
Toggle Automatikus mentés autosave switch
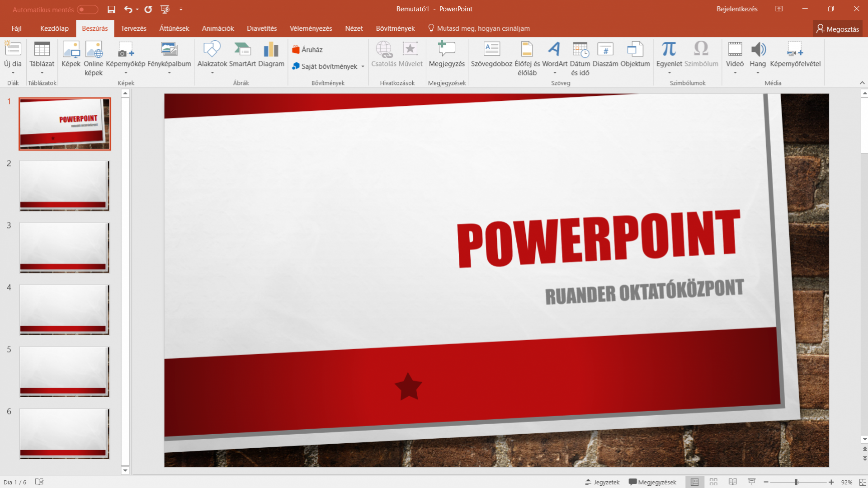(87, 9)
